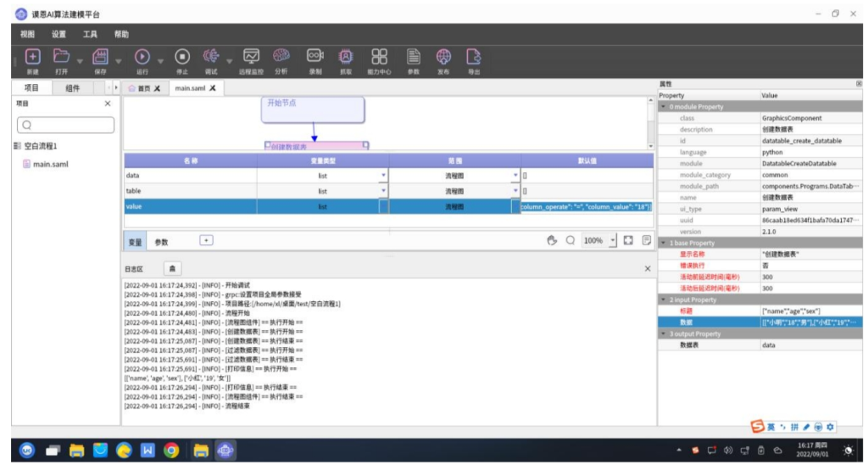Click the 名称 column header
The height and width of the screenshot is (465, 868).
tap(191, 160)
